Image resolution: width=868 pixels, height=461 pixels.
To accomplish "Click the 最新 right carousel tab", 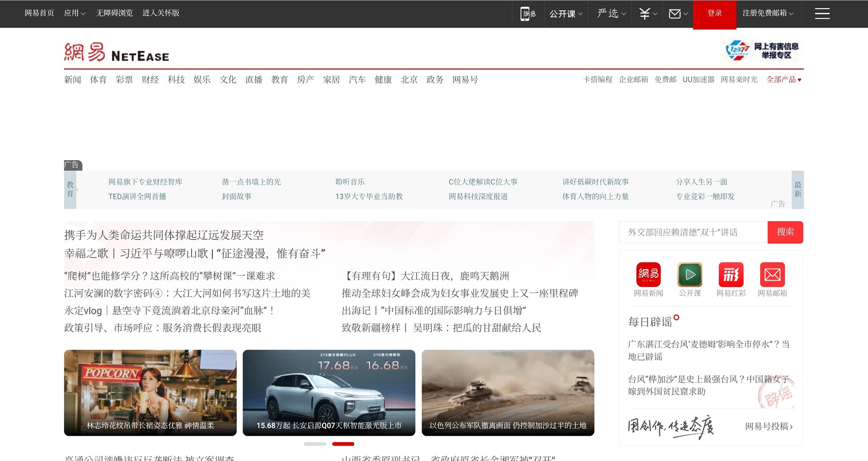I will coord(797,190).
